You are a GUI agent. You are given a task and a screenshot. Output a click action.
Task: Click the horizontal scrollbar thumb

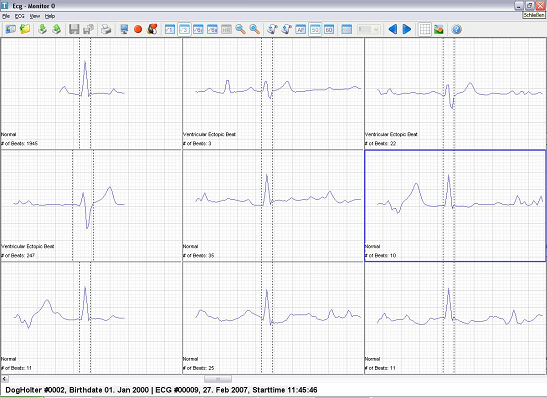[x=218, y=379]
